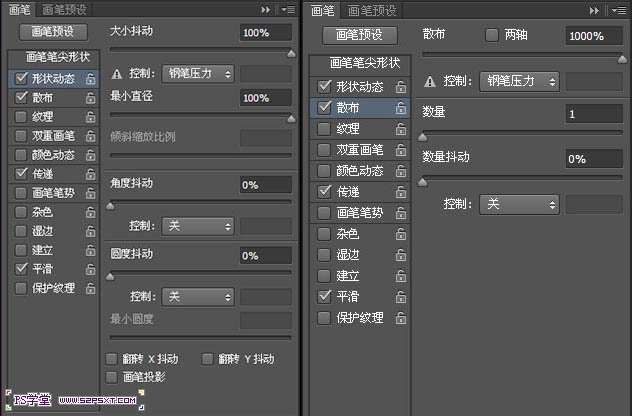Screen dimensions: 632x416
Task: Click warning triangle beside 控制 in left panel
Action: pos(117,74)
